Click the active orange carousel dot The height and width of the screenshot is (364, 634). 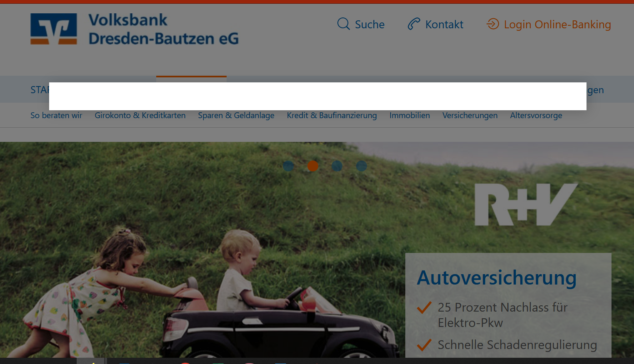coord(313,166)
